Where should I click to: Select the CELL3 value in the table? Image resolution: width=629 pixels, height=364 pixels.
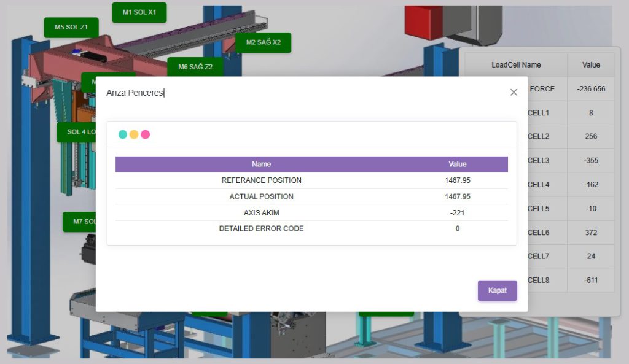click(591, 160)
